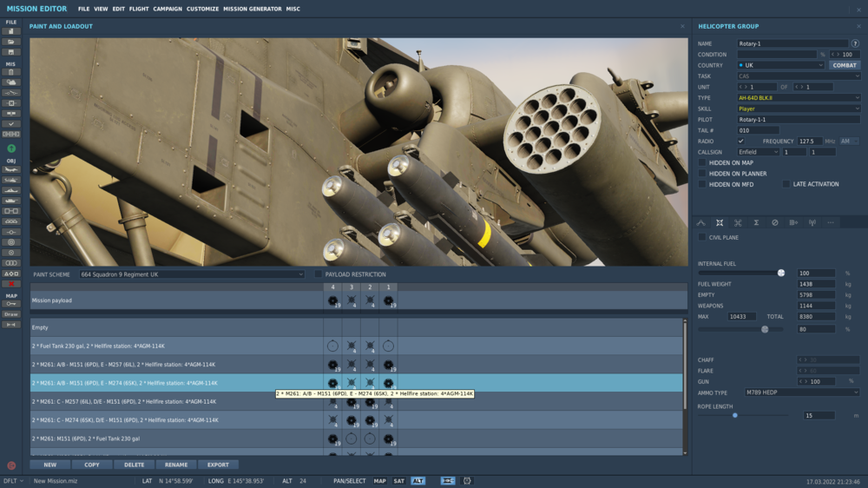Open the DFLT dropdown in status bar

point(13,481)
